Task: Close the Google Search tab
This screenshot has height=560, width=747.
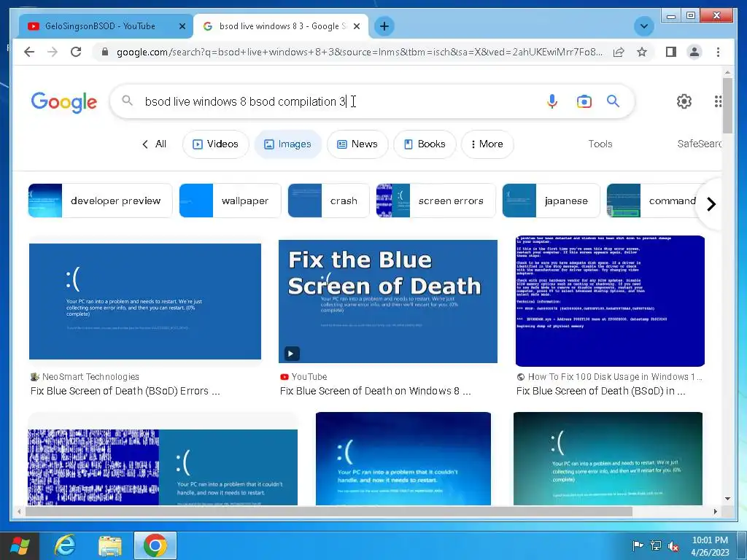Action: [356, 27]
